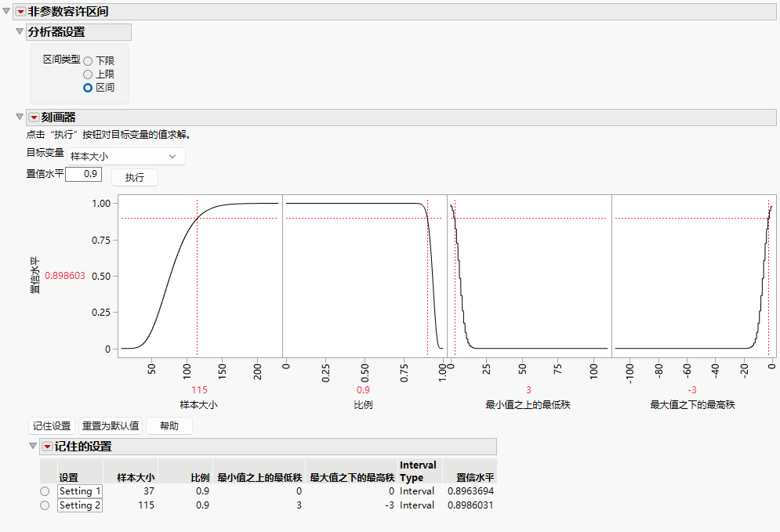Collapse the 记住的设置 section
780x532 pixels.
pyautogui.click(x=33, y=446)
